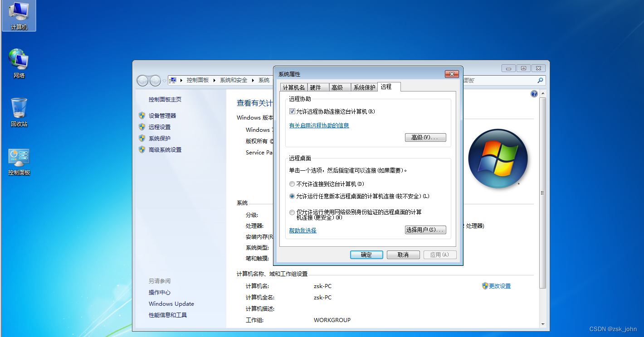The width and height of the screenshot is (644, 337).
Task: Click the scroll up arrow in System window
Action: (x=542, y=93)
